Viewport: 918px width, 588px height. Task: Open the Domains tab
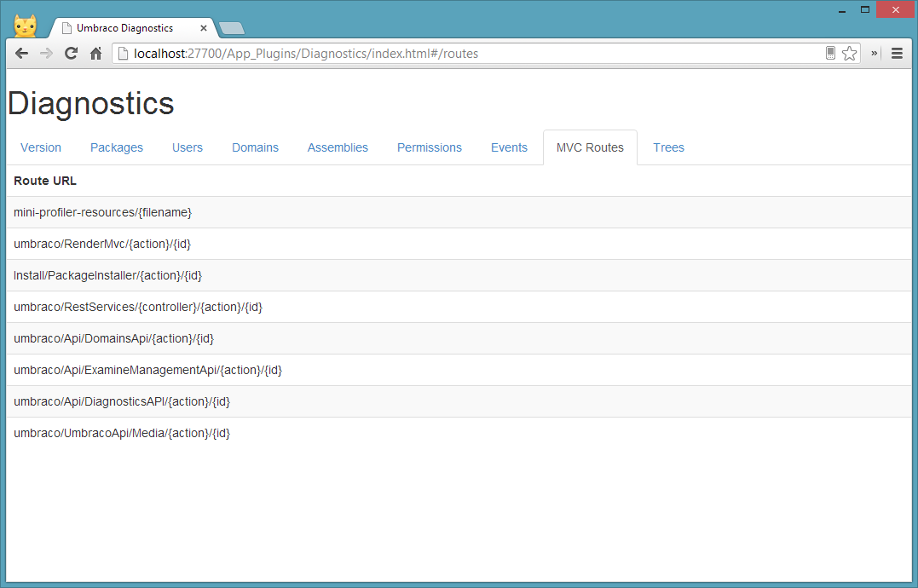(255, 147)
